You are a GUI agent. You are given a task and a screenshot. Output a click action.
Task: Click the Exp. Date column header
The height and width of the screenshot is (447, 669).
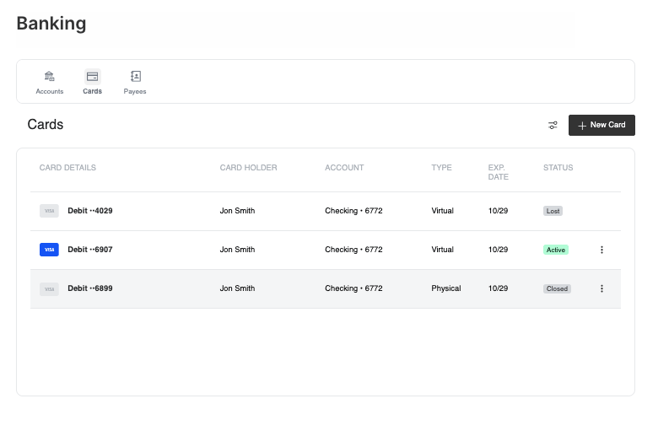tap(498, 172)
